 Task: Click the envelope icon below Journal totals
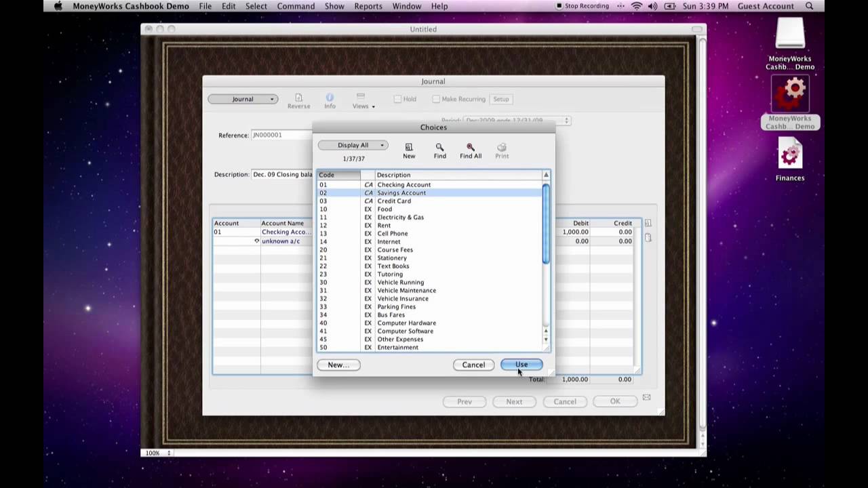(x=646, y=397)
